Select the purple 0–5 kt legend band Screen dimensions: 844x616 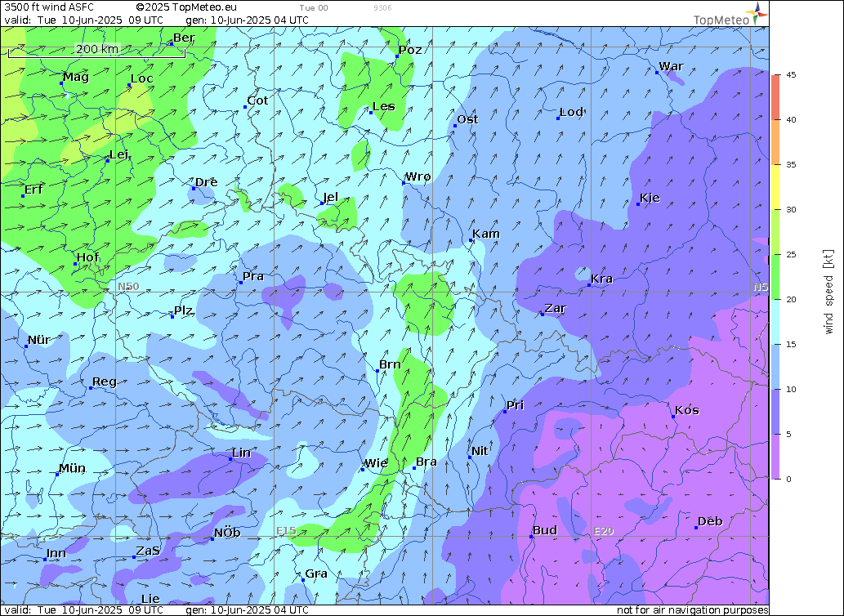(x=775, y=456)
